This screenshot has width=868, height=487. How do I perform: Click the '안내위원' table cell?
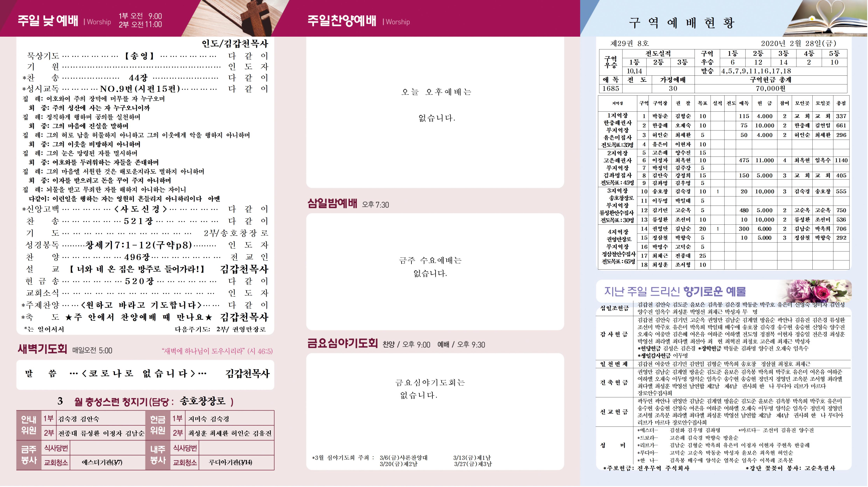pos(29,425)
